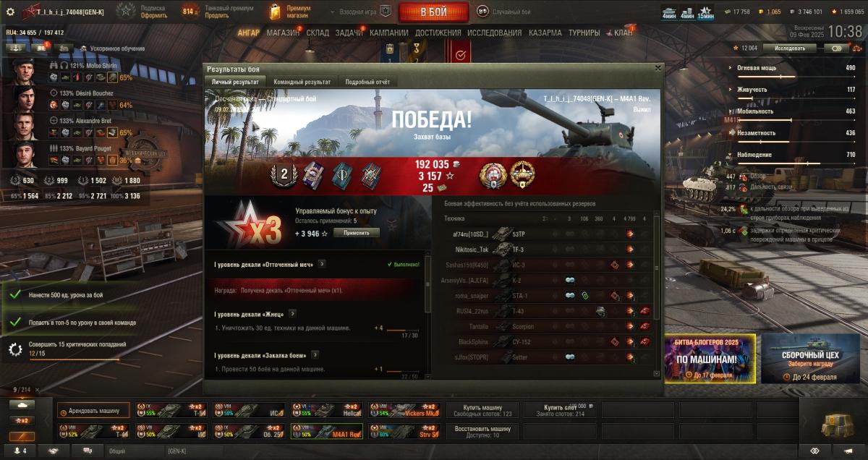Screen dimensions: 868x460
Task: Open chat channels speech-bubble icon
Action: point(88,451)
